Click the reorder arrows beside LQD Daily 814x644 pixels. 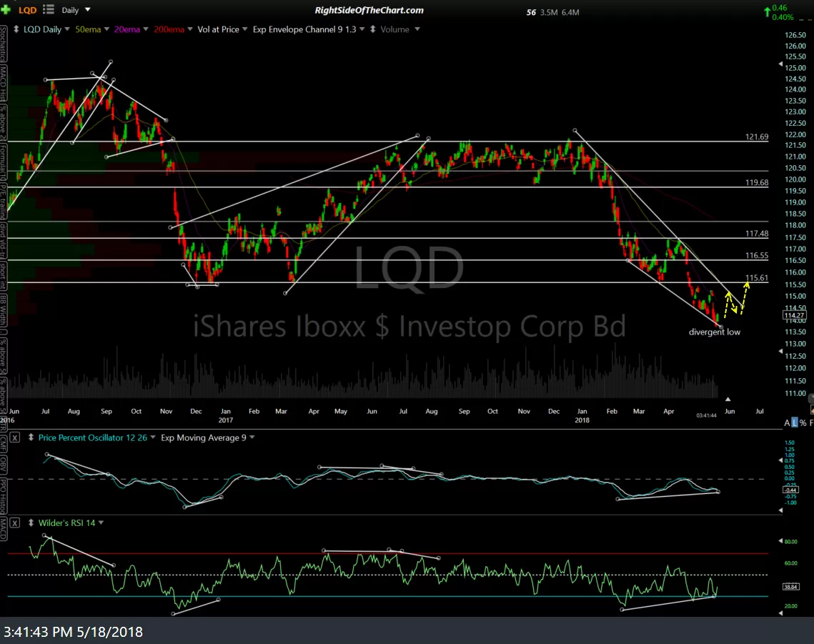(x=16, y=29)
